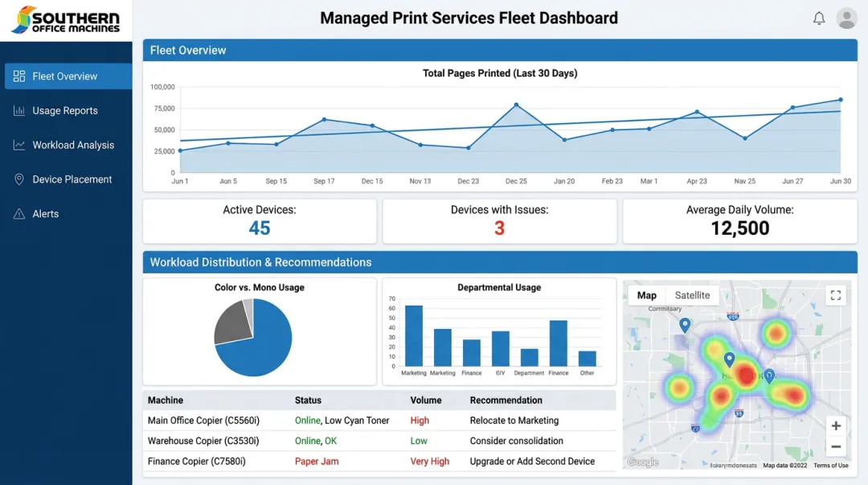Click the Other department bar
868x485 pixels.
point(587,358)
